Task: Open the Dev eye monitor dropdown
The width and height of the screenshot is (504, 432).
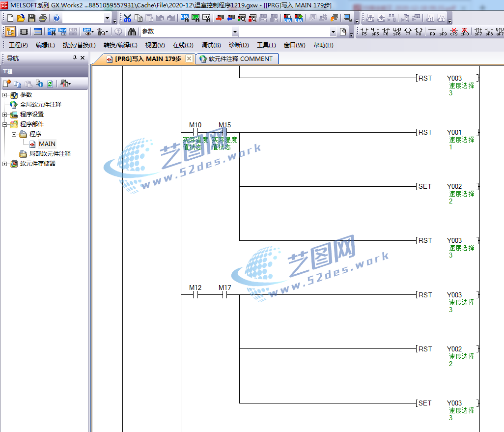Action: click(x=88, y=31)
